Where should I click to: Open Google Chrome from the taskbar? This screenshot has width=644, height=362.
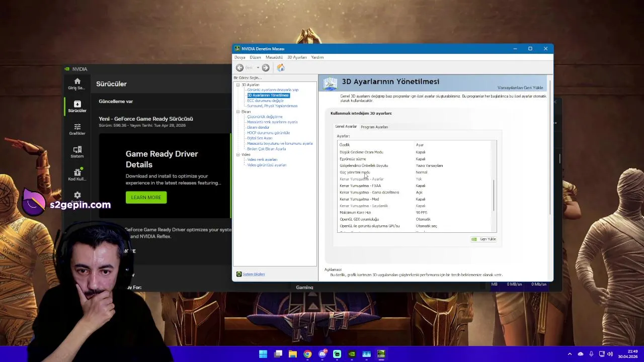307,354
